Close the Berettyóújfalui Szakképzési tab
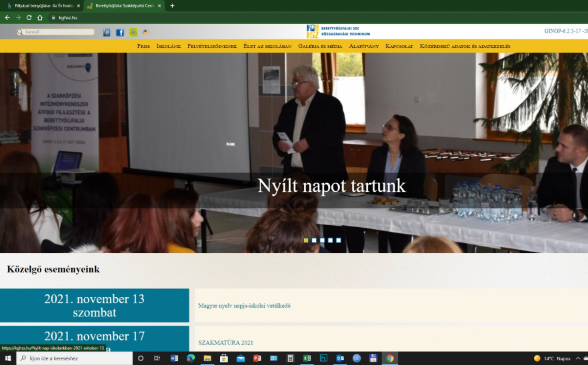 pyautogui.click(x=159, y=5)
